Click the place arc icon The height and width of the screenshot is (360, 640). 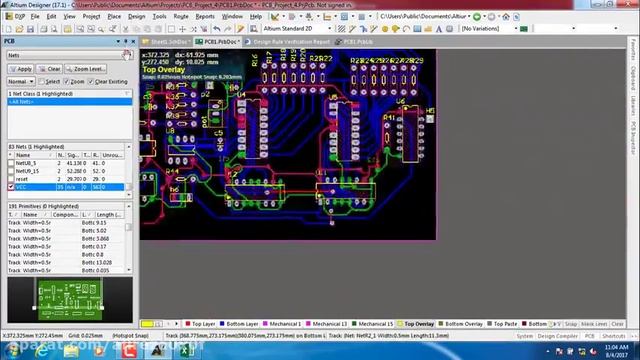(406, 29)
